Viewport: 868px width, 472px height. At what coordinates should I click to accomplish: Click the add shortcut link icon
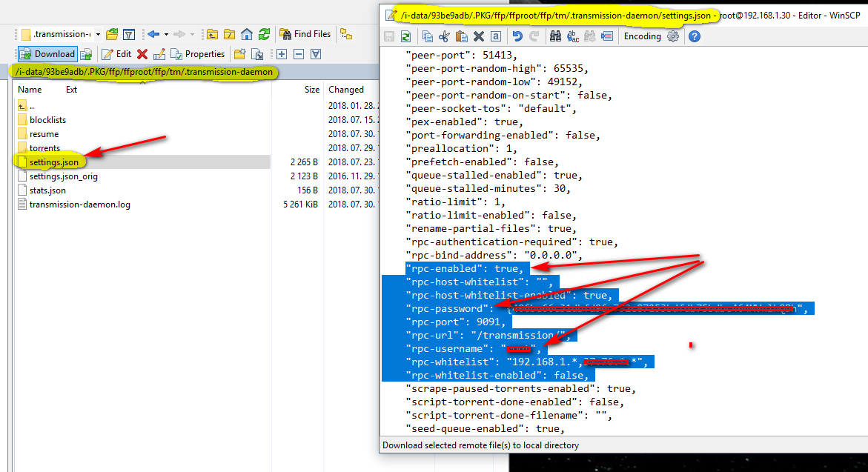point(257,54)
